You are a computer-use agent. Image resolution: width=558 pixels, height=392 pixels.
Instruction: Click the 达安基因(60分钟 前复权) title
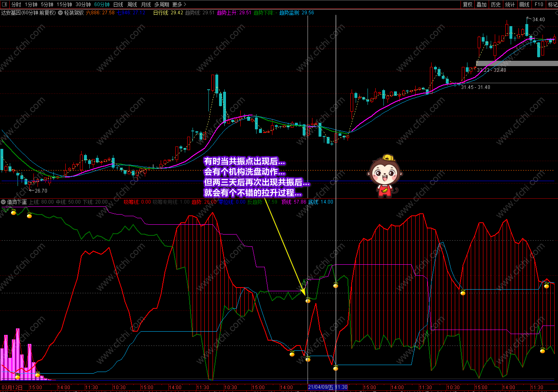(x=29, y=13)
